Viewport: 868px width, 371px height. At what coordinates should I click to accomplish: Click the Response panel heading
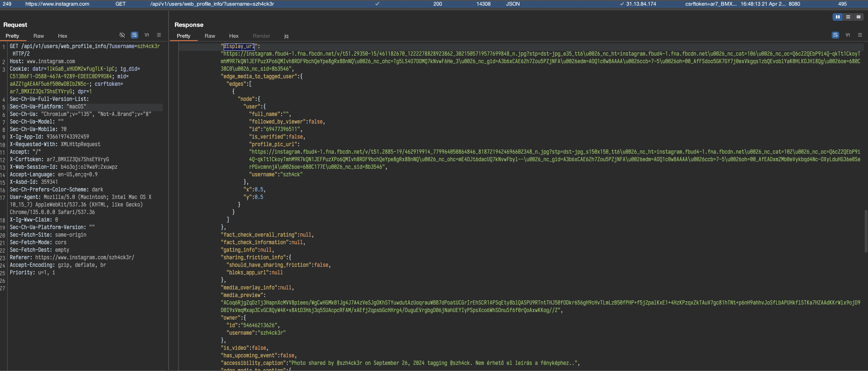click(189, 25)
